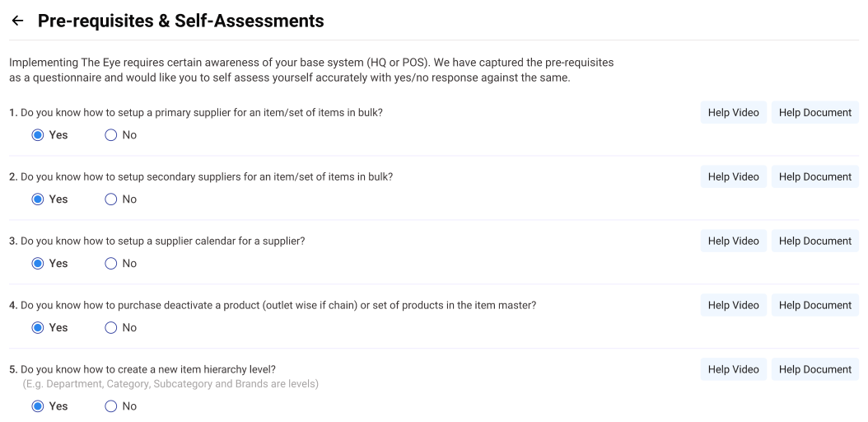This screenshot has width=868, height=422.
Task: Choose No for supplier calendar question
Action: [x=111, y=264]
